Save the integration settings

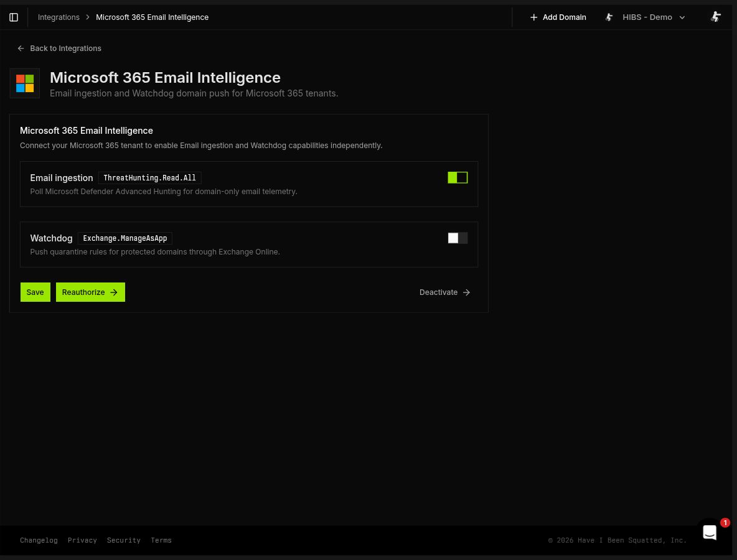pyautogui.click(x=35, y=292)
